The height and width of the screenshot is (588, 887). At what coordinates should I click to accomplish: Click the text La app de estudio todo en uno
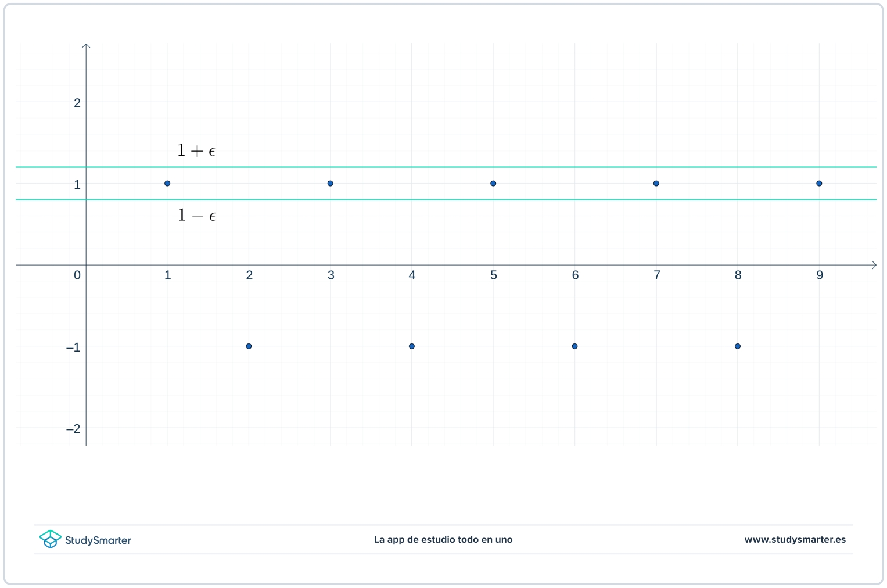(x=443, y=539)
